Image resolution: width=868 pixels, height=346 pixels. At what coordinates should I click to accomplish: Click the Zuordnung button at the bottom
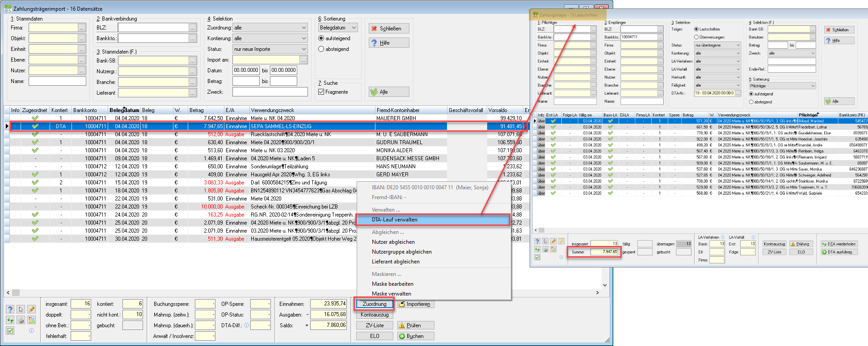tap(375, 304)
